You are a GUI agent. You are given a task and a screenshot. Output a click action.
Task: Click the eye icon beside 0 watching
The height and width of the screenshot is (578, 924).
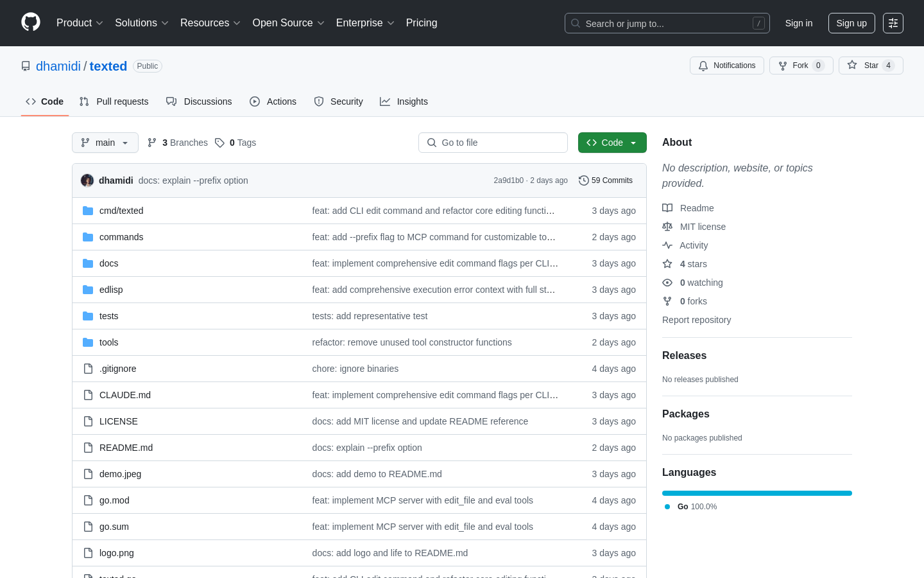pyautogui.click(x=667, y=283)
